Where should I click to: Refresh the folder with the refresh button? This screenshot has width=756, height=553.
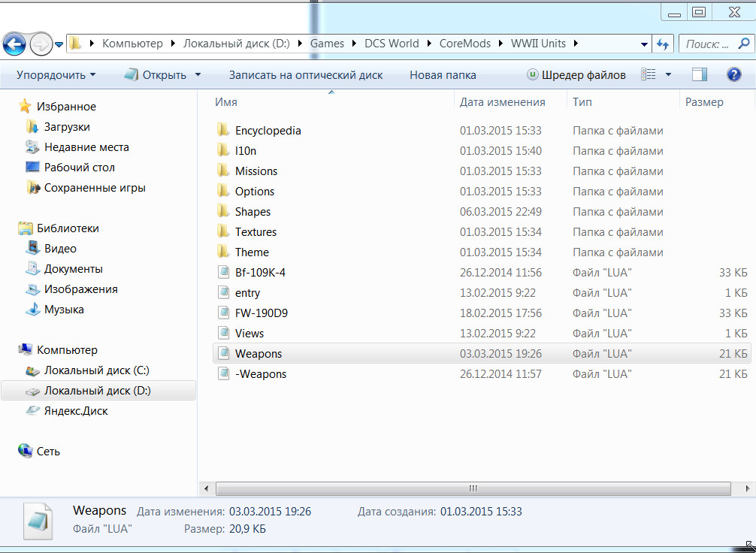click(x=663, y=44)
